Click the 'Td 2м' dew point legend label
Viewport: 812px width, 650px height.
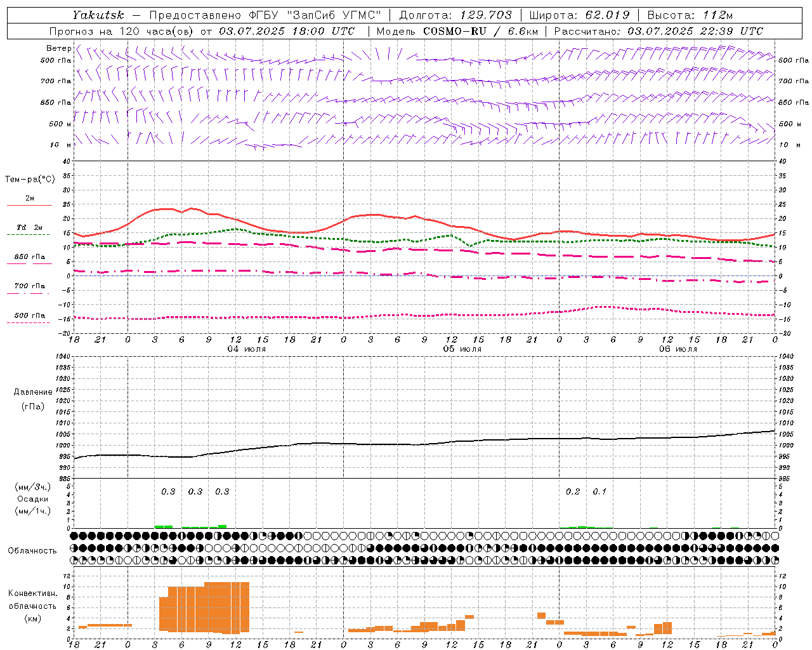[x=30, y=227]
